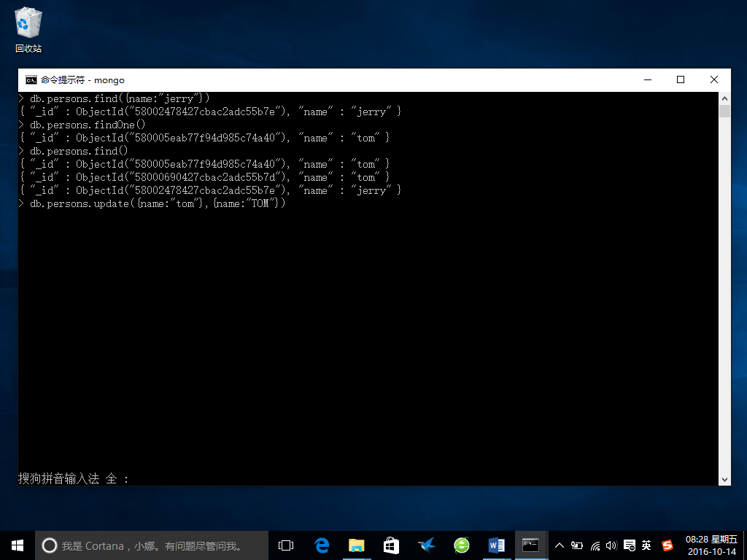Open File Explorer from the taskbar
Viewport: 747px width, 560px height.
coord(356,545)
